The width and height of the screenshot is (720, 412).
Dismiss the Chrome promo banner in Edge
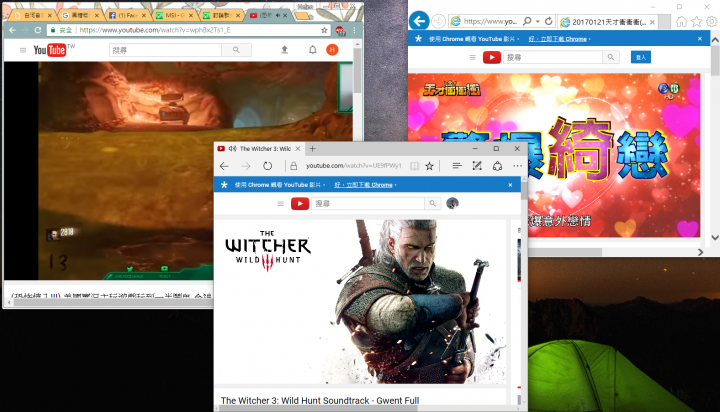[510, 185]
